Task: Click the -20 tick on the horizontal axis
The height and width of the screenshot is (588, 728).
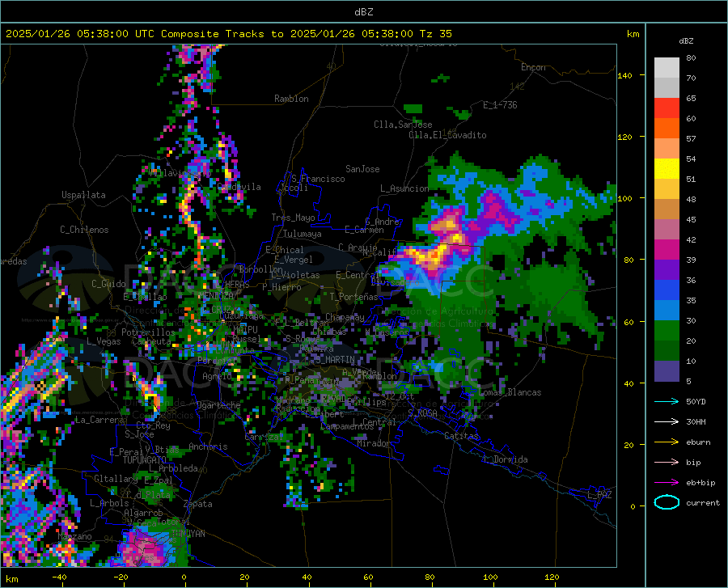Action: point(121,577)
